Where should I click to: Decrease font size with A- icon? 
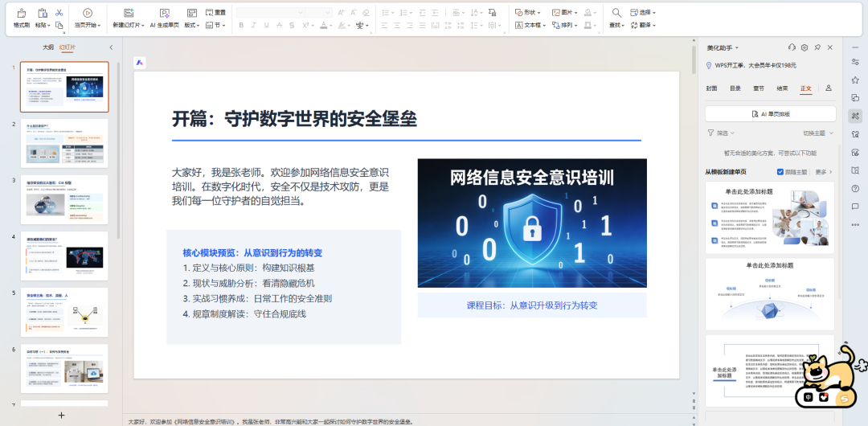(x=353, y=12)
